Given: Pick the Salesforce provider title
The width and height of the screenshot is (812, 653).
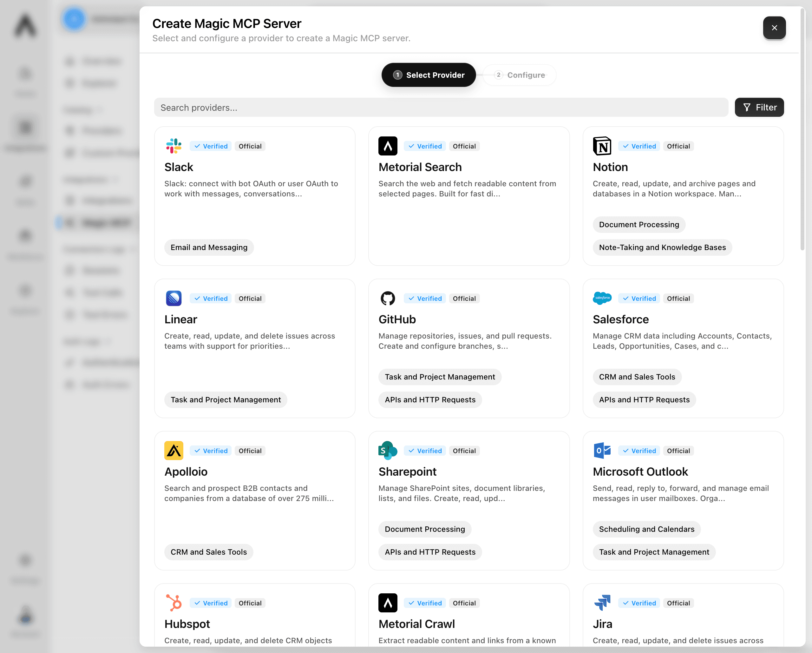Looking at the screenshot, I should tap(621, 319).
